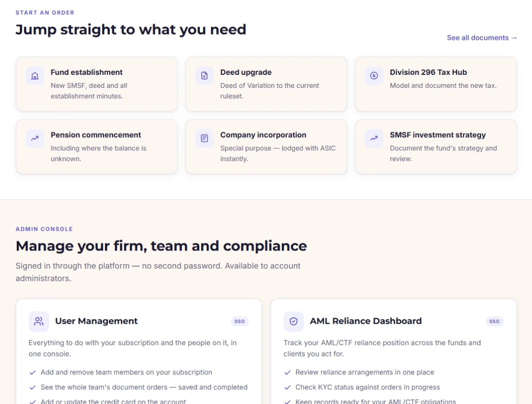Viewport: 532px width, 404px height.
Task: Open the User Management heading
Action: coord(96,321)
